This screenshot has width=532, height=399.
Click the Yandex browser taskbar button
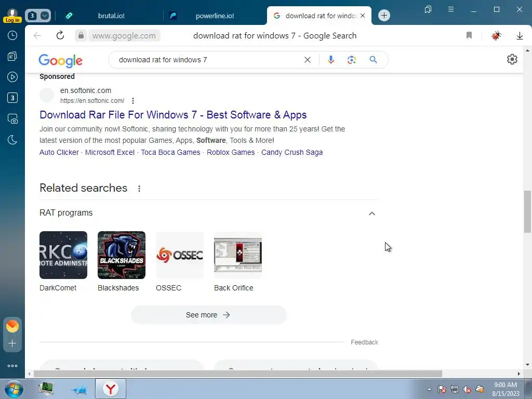pyautogui.click(x=111, y=389)
